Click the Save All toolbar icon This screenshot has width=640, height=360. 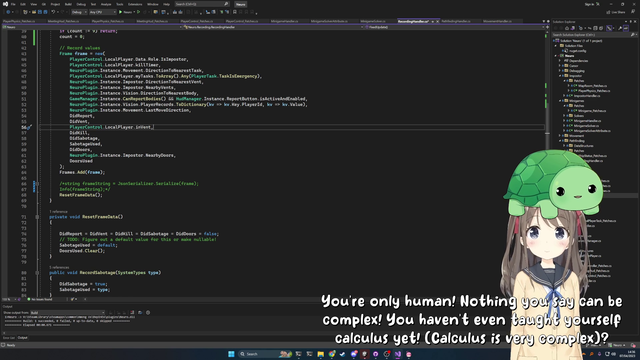click(x=45, y=12)
